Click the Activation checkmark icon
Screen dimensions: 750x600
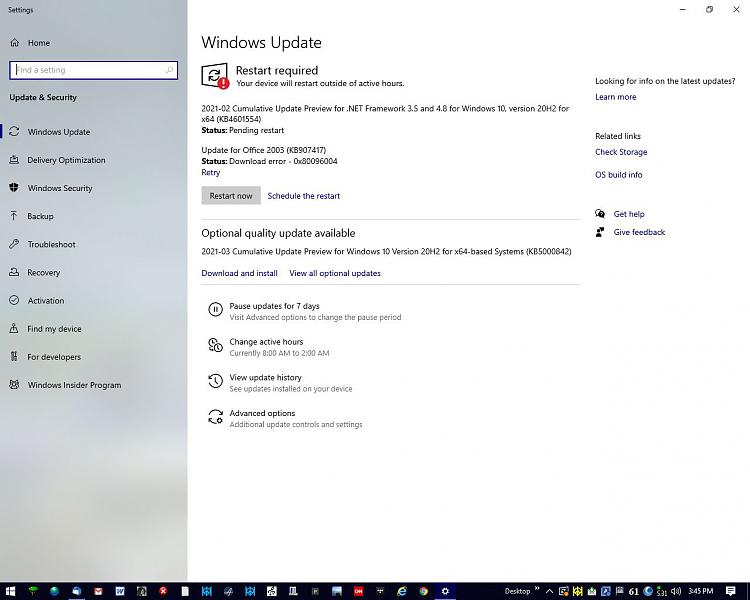coord(14,300)
